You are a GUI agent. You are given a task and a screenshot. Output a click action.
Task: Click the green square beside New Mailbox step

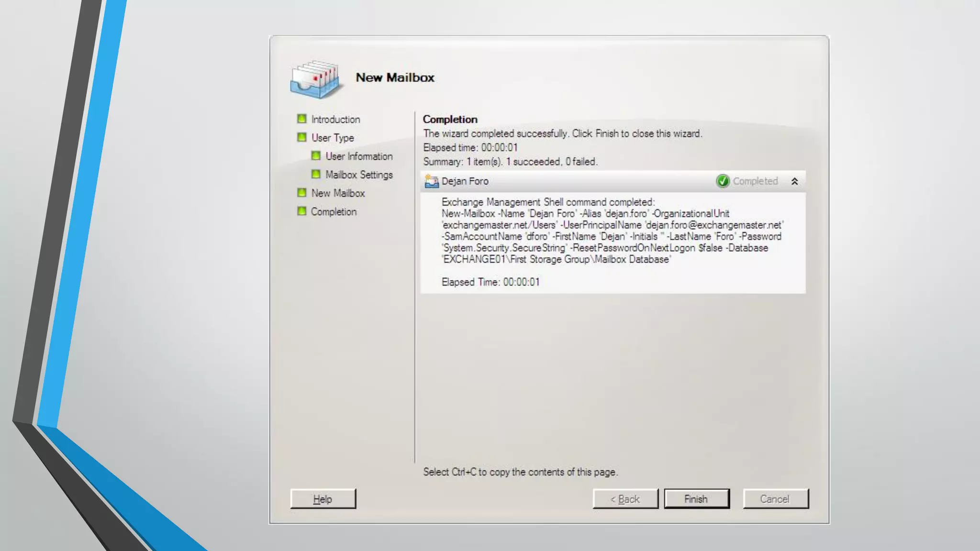pyautogui.click(x=301, y=193)
